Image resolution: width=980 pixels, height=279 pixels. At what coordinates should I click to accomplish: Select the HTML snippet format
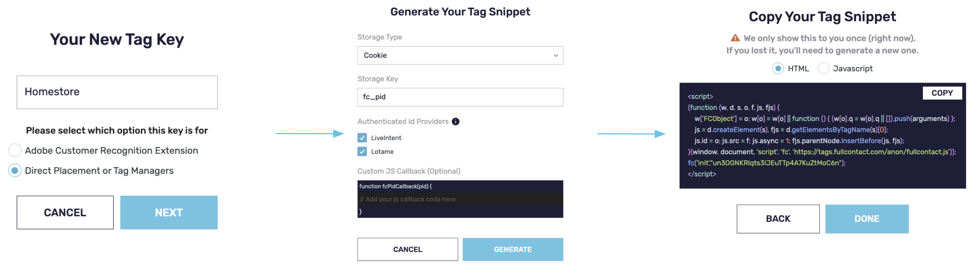[x=778, y=69]
